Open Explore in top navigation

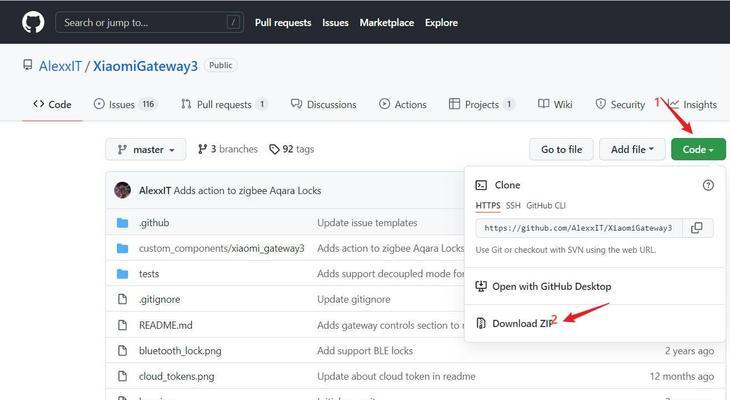pyautogui.click(x=441, y=22)
